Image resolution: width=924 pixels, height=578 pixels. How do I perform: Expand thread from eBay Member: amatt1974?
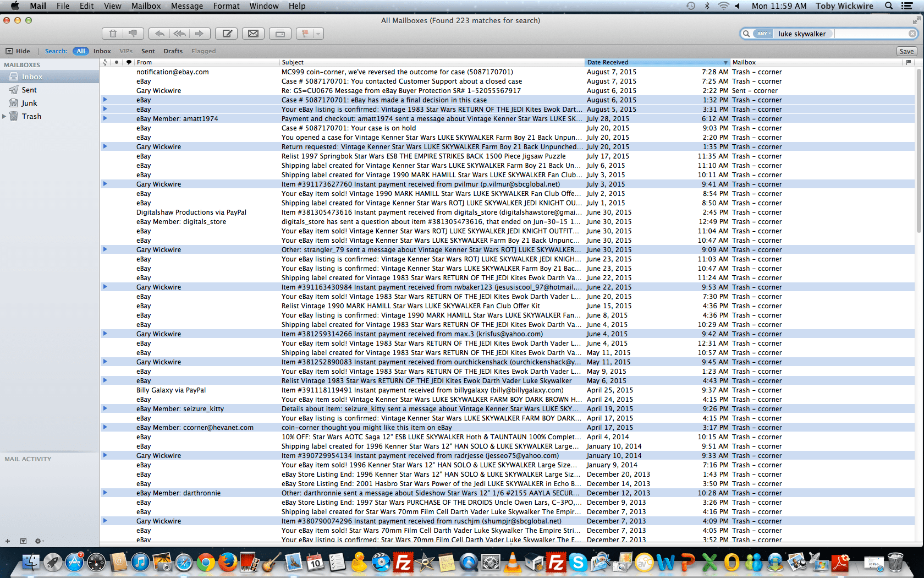pos(105,118)
